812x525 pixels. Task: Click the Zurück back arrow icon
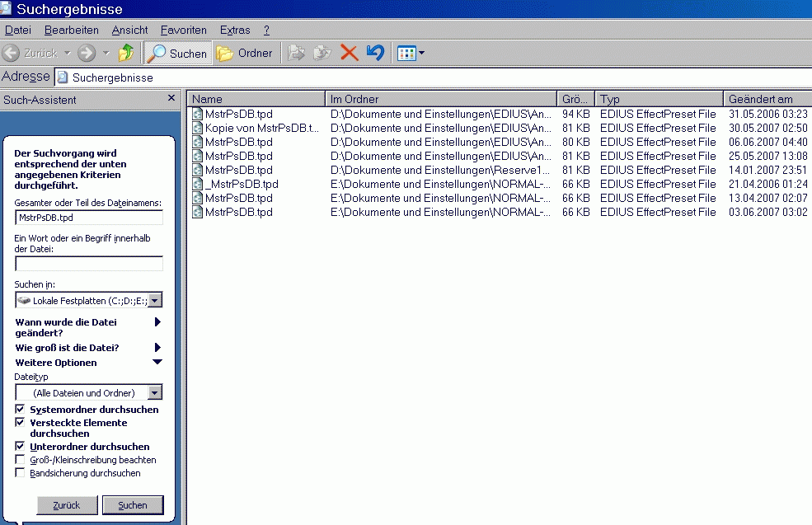11,53
